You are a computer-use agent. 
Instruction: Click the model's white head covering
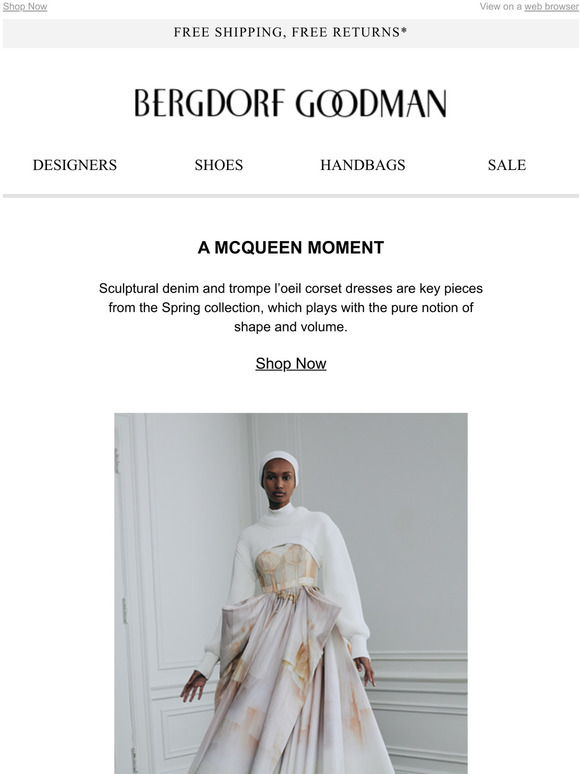279,464
